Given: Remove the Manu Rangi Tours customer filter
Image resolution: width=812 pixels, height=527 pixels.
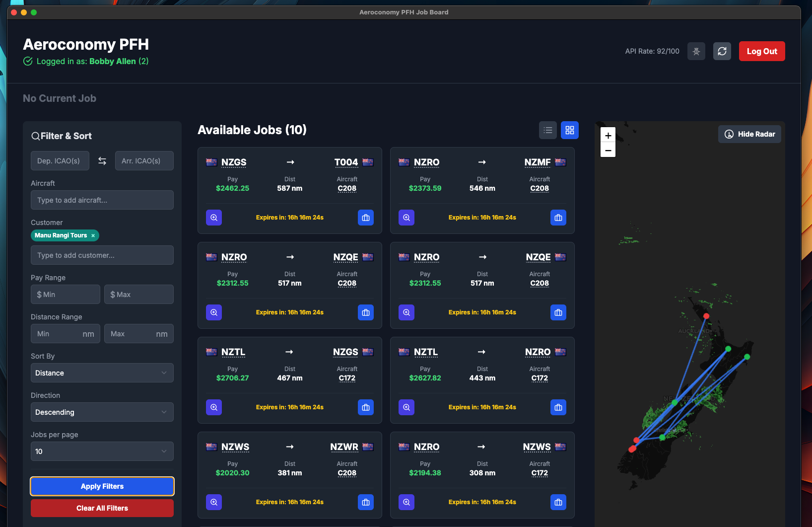Looking at the screenshot, I should click(92, 235).
